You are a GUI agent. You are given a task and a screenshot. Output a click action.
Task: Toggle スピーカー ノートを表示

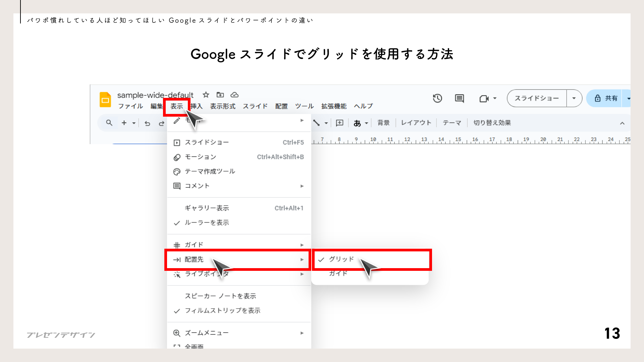pos(239,296)
